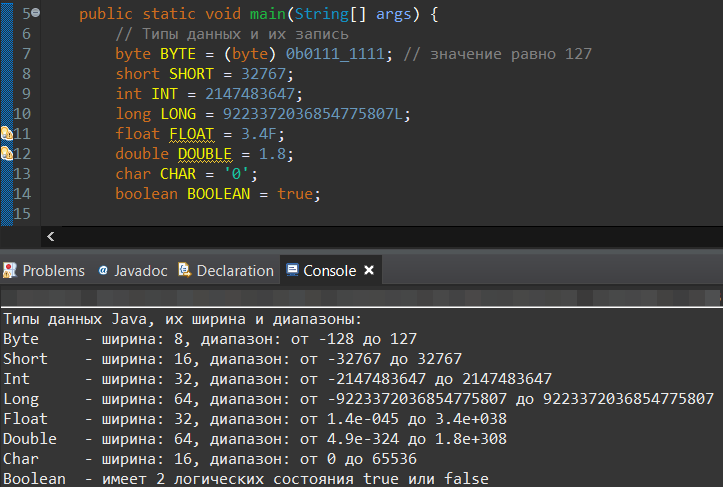
Task: Click the underlined FLOAT variable name
Action: tap(191, 134)
